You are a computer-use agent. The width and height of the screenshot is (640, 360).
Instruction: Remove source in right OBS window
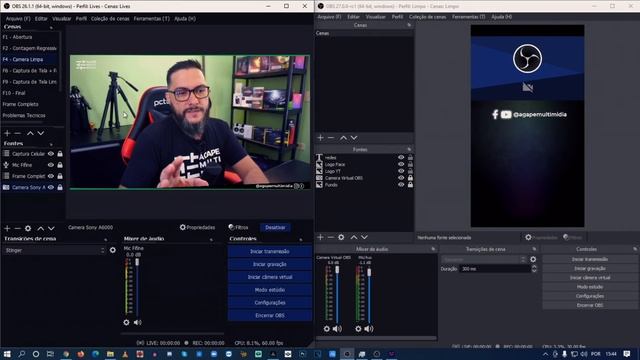[x=331, y=237]
